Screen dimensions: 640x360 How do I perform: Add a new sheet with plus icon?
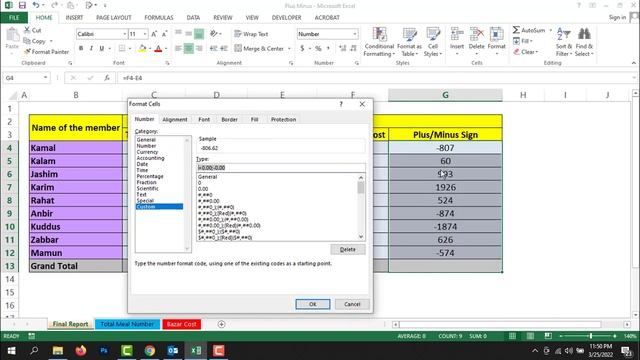point(221,324)
